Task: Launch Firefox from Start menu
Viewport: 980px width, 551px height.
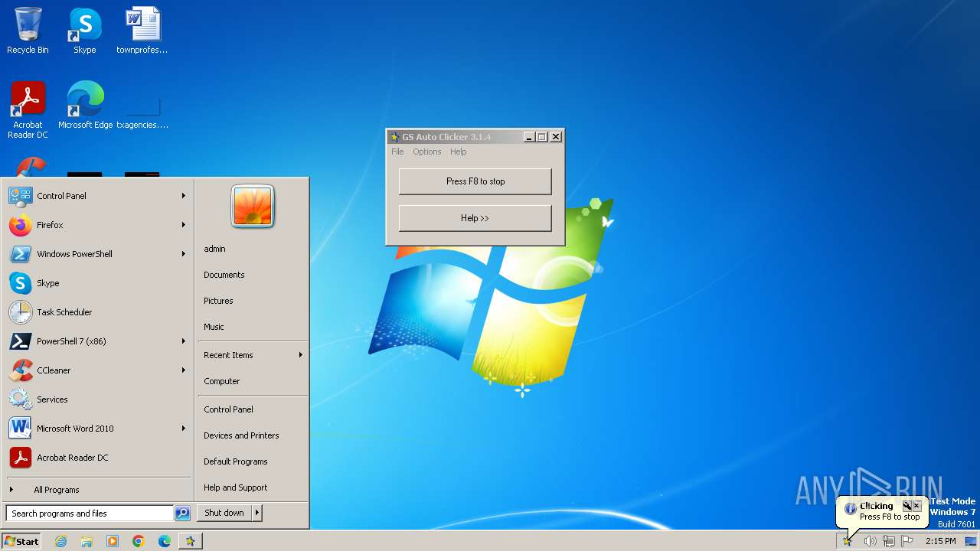Action: [x=97, y=225]
